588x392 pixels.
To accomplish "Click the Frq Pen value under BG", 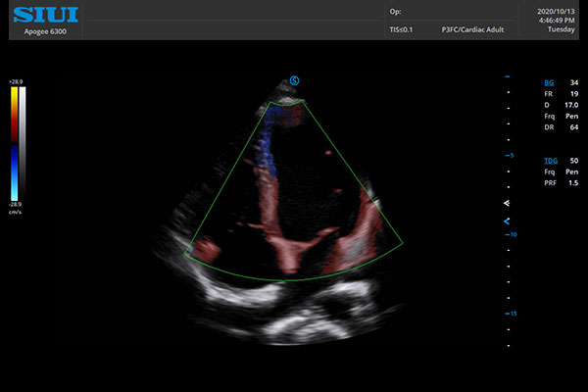I will [x=572, y=117].
